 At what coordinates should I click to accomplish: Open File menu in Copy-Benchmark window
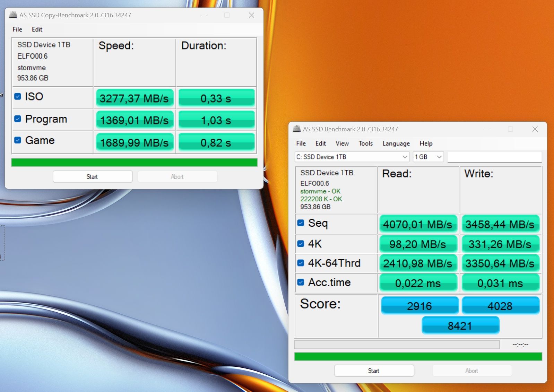[x=17, y=29]
